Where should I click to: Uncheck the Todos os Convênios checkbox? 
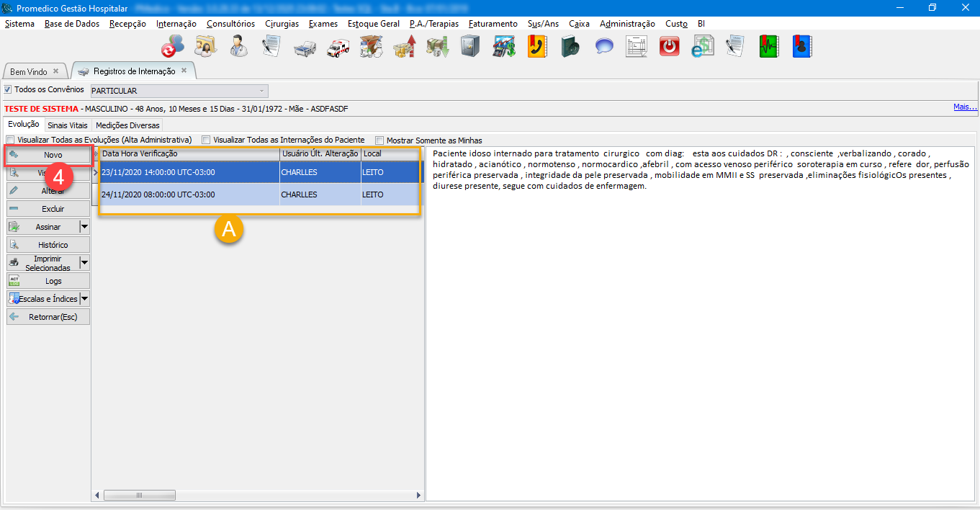9,90
